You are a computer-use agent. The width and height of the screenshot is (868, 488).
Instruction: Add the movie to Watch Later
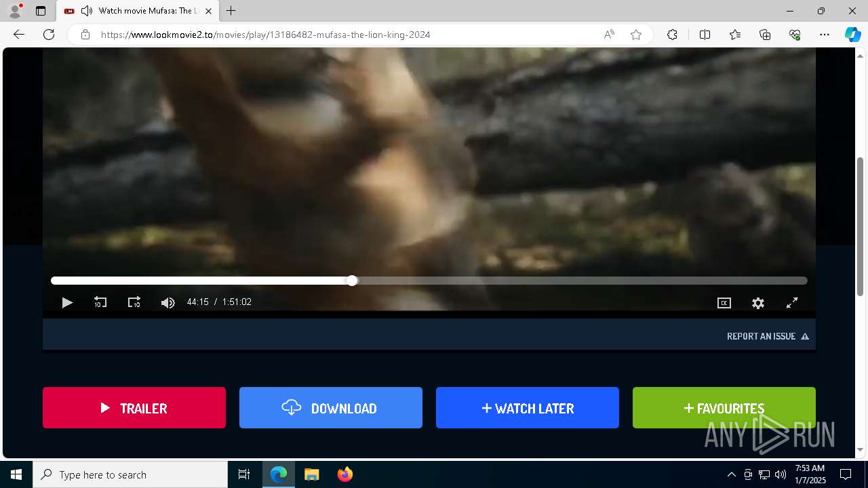[528, 408]
